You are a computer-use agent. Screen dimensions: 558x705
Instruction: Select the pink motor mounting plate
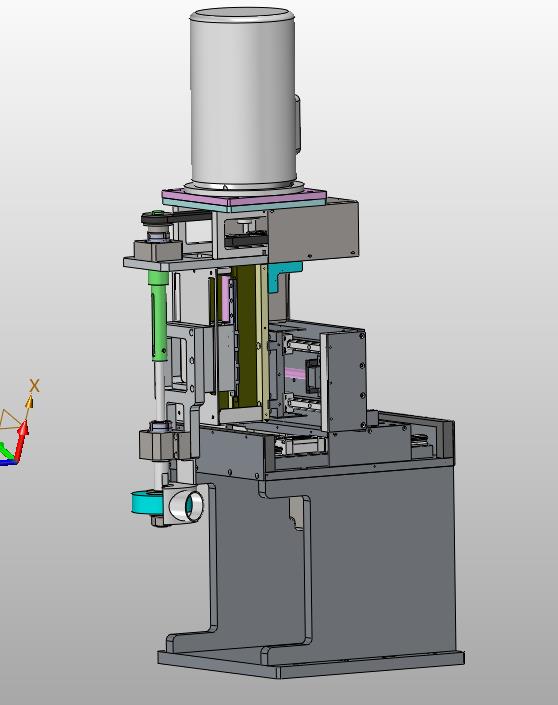pyautogui.click(x=244, y=199)
